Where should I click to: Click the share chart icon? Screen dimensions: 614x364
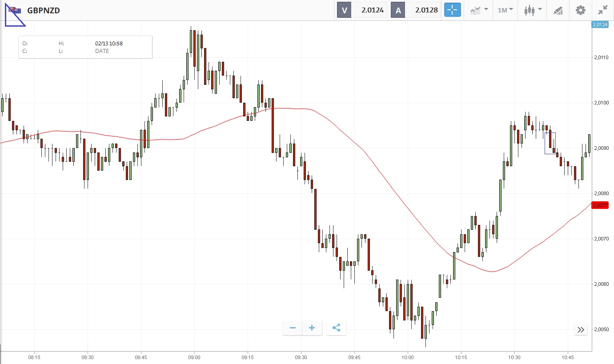pyautogui.click(x=337, y=328)
